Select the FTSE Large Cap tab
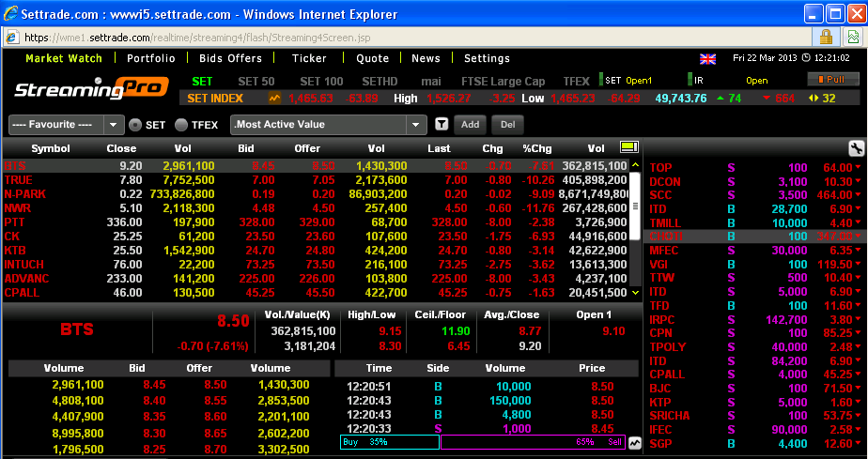This screenshot has height=459, width=868. point(503,82)
